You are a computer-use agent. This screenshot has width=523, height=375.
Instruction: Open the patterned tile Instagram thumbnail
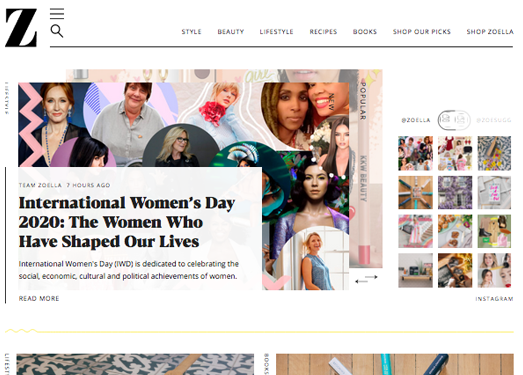494,153
